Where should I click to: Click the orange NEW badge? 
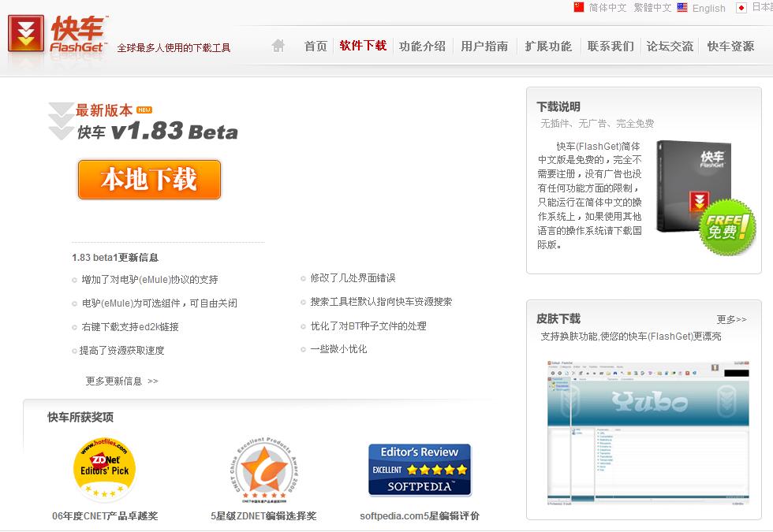[144, 110]
